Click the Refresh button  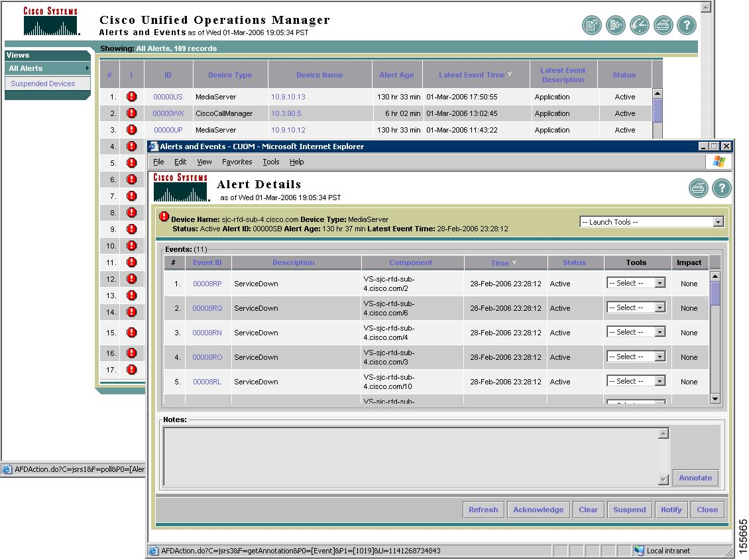tap(483, 510)
